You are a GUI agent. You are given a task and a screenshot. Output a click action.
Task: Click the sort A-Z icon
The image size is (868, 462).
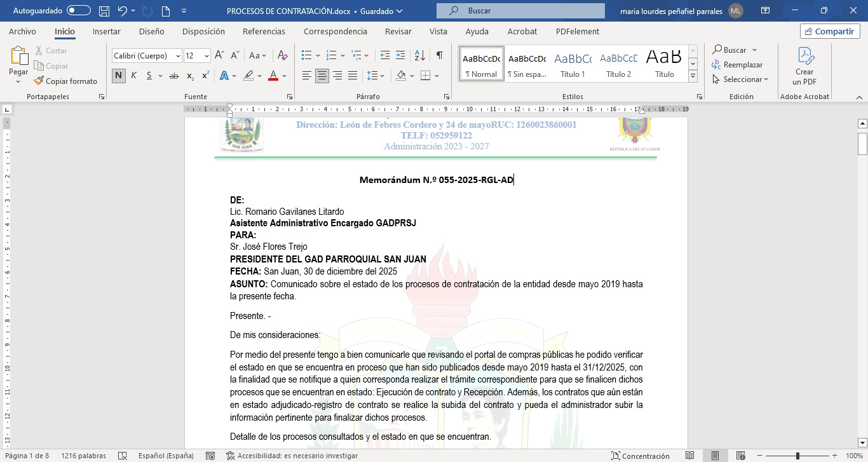pyautogui.click(x=419, y=56)
